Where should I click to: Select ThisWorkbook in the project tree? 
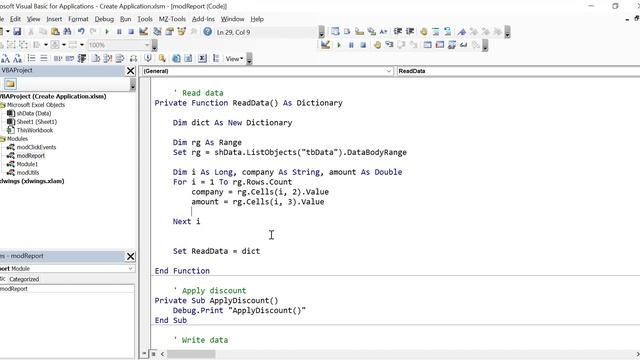35,130
